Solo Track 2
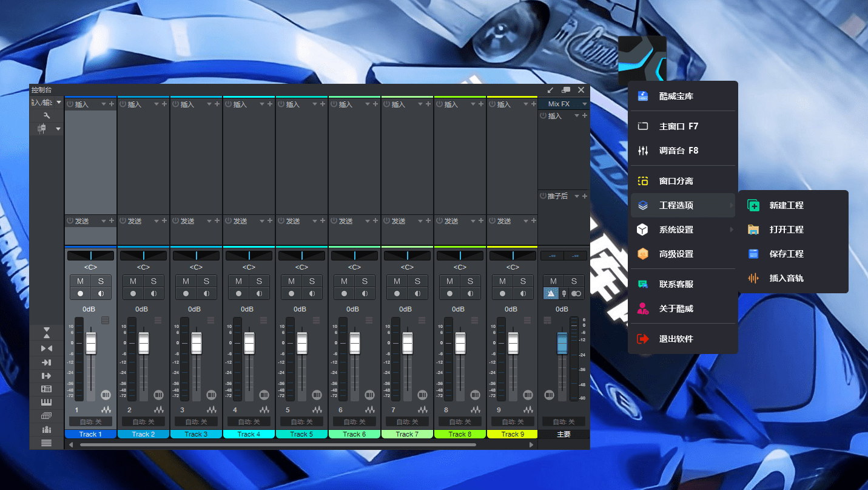The image size is (868, 490). click(x=153, y=281)
